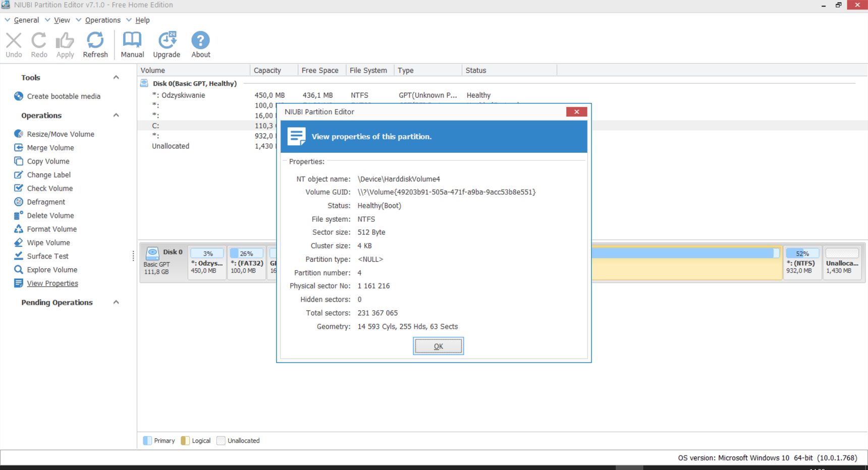The height and width of the screenshot is (470, 868).
Task: Select the Resize/Move Volume icon
Action: (19, 134)
